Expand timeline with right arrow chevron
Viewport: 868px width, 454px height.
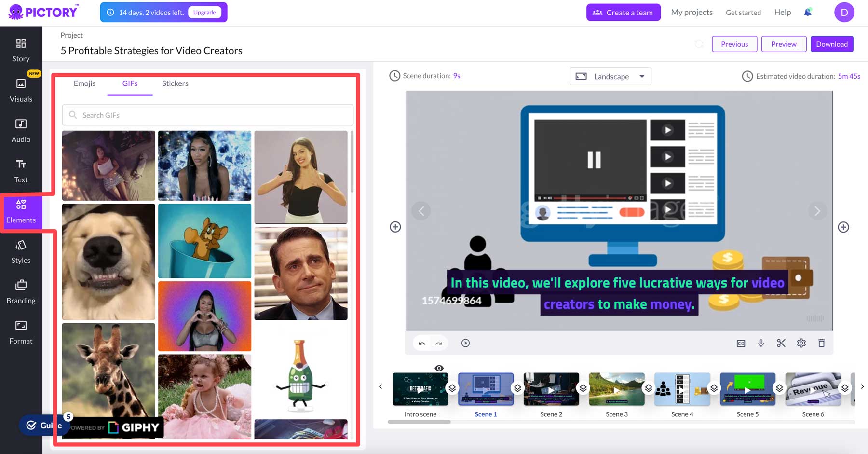pyautogui.click(x=862, y=386)
